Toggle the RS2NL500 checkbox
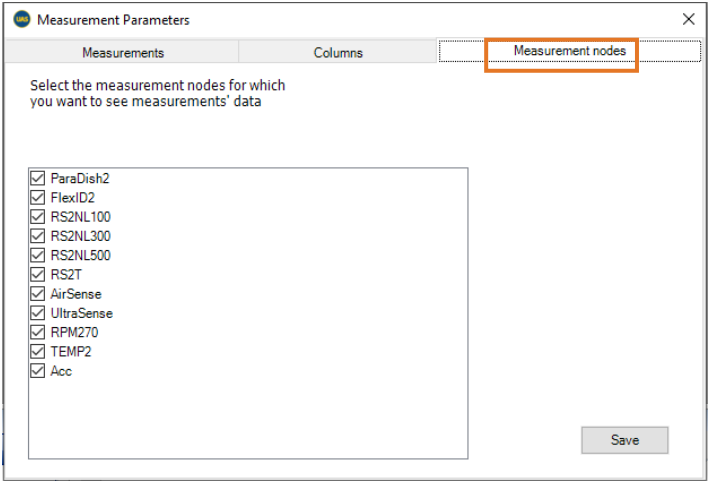The height and width of the screenshot is (485, 711). click(38, 256)
